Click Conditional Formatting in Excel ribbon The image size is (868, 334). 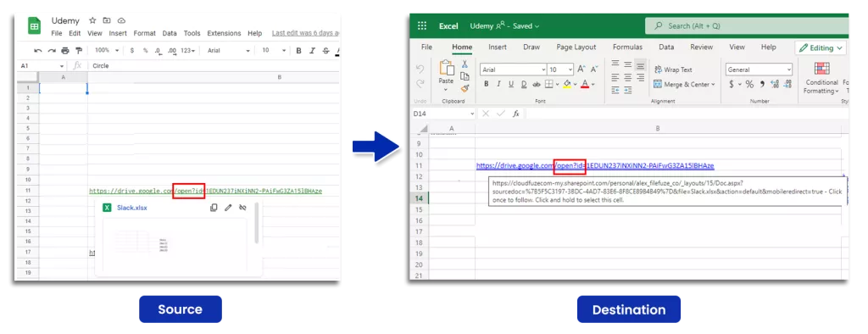coord(821,77)
